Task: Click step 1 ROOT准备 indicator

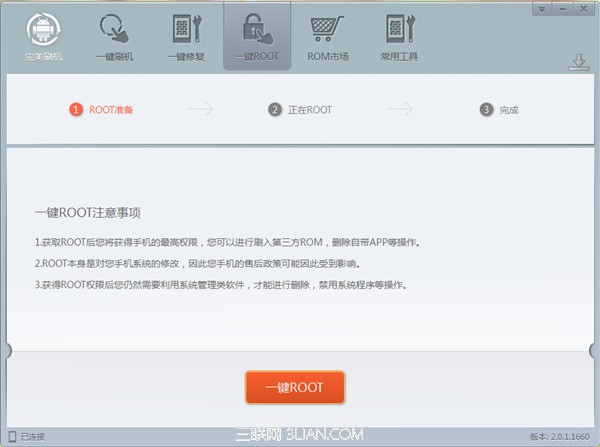Action: 101,110
